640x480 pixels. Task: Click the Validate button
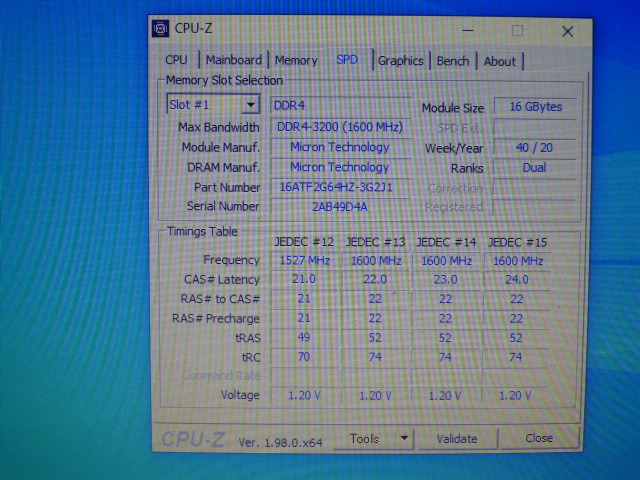pos(457,439)
